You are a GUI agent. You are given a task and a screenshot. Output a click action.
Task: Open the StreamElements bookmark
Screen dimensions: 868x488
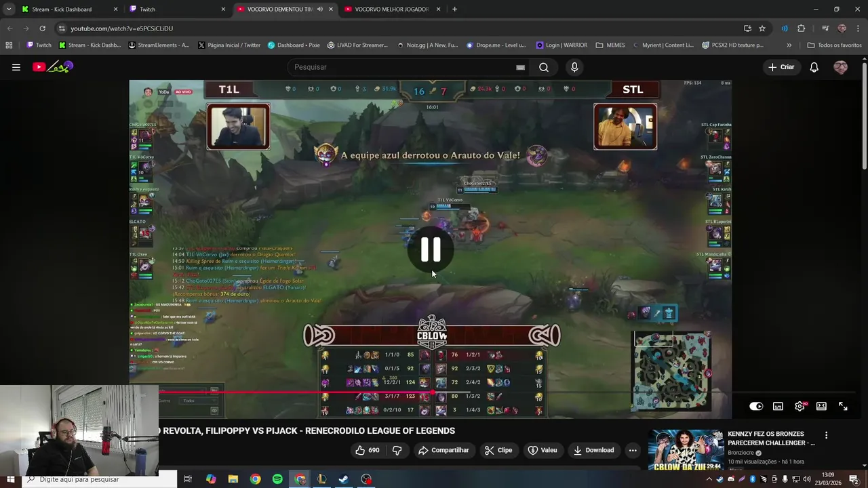[159, 45]
